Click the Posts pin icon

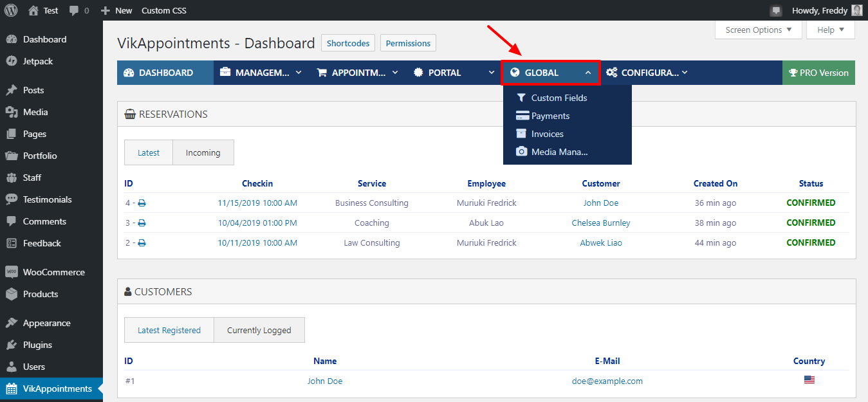[12, 90]
